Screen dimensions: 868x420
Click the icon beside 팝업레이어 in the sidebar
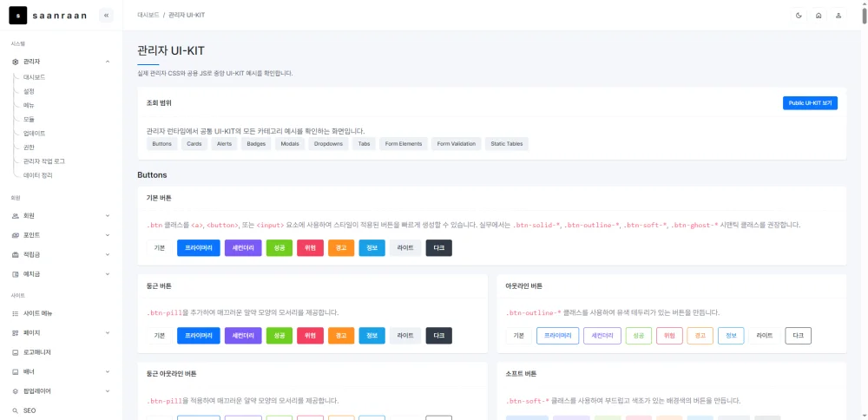coord(15,390)
